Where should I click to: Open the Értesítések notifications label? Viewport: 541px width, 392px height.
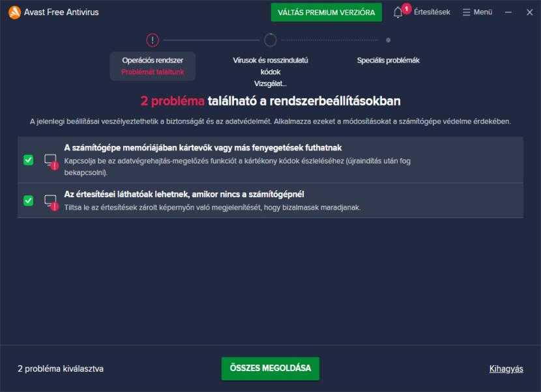coord(431,12)
